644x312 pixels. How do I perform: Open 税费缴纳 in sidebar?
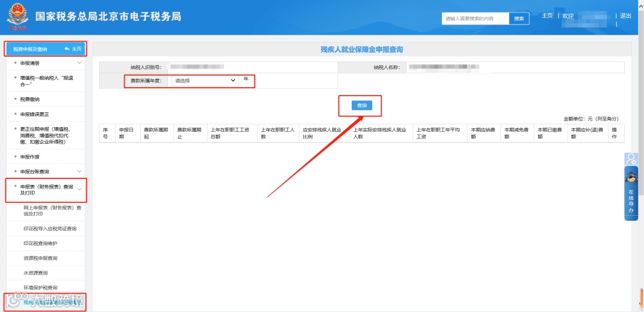30,99
